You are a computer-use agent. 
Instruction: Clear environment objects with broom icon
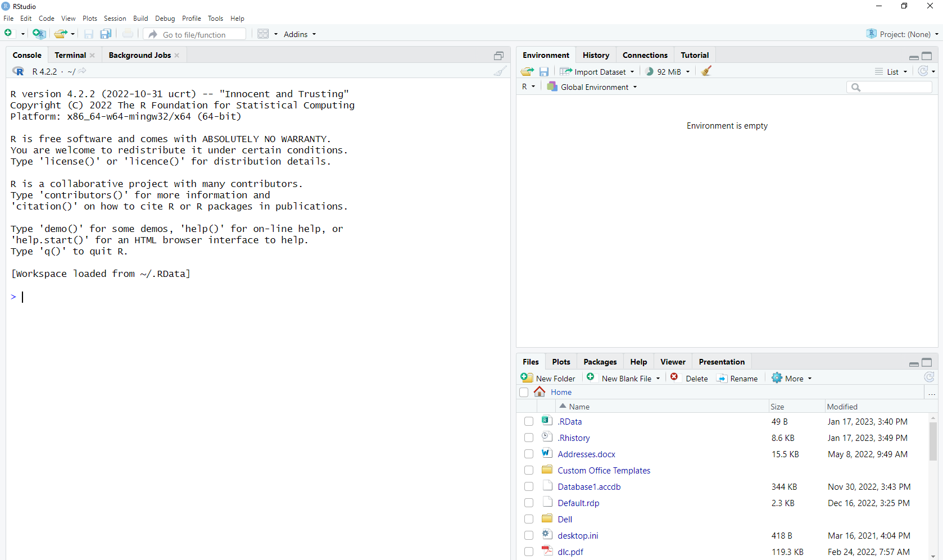pos(707,71)
